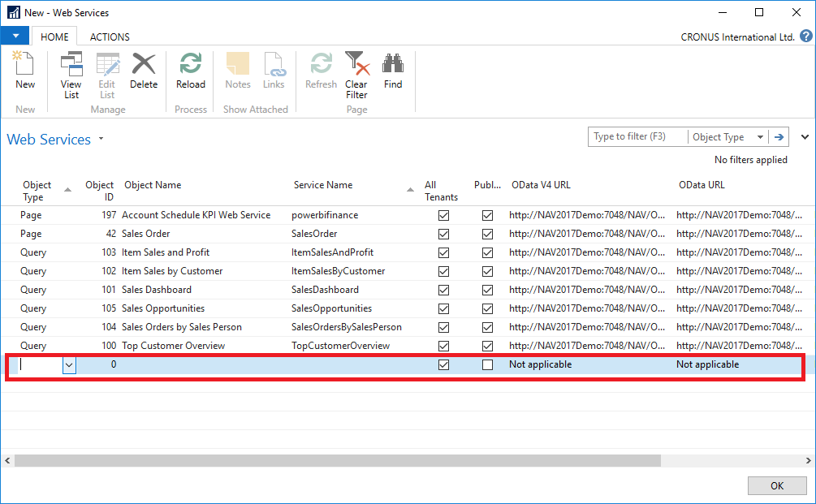Open the help question mark icon

click(806, 37)
